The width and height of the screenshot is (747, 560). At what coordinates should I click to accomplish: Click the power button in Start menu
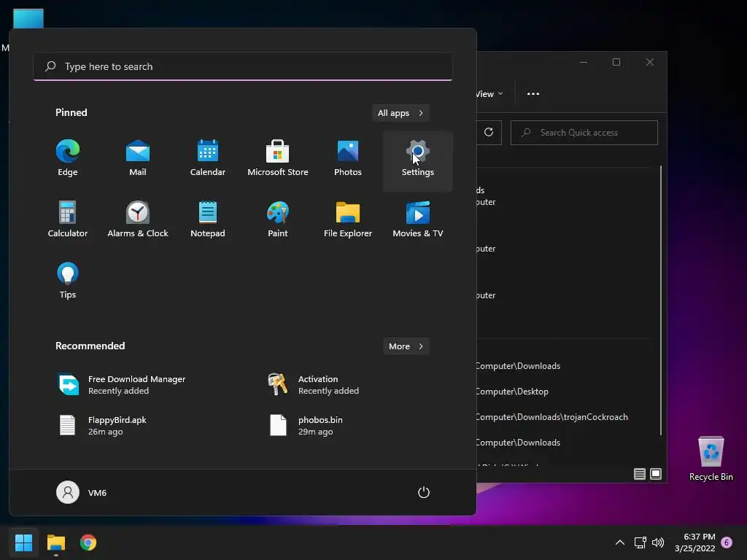[424, 492]
